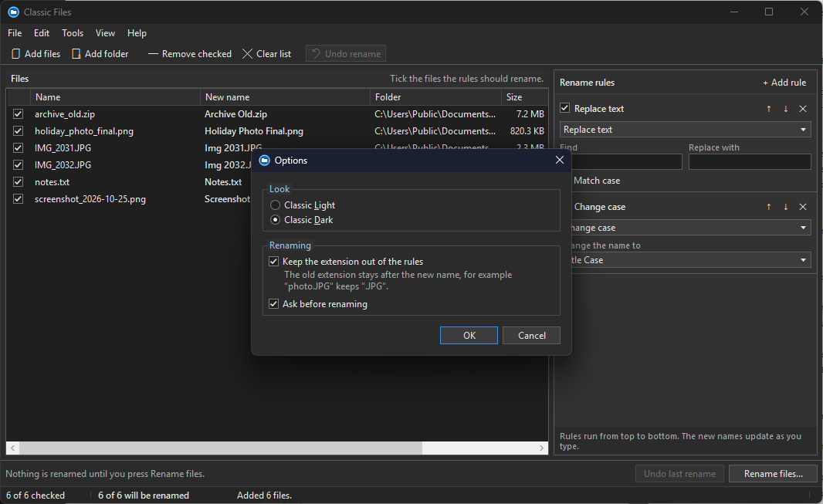Open the Replace text rule type dropdown
The image size is (823, 504).
[x=685, y=130]
